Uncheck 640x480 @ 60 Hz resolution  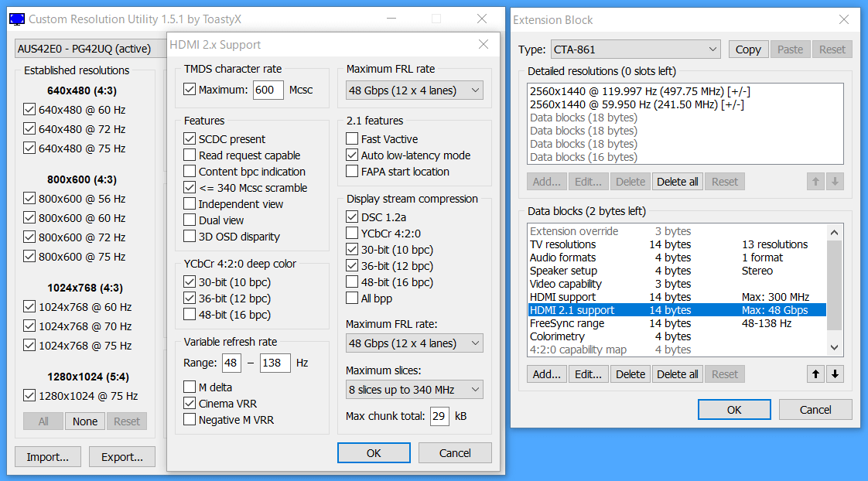[x=29, y=110]
